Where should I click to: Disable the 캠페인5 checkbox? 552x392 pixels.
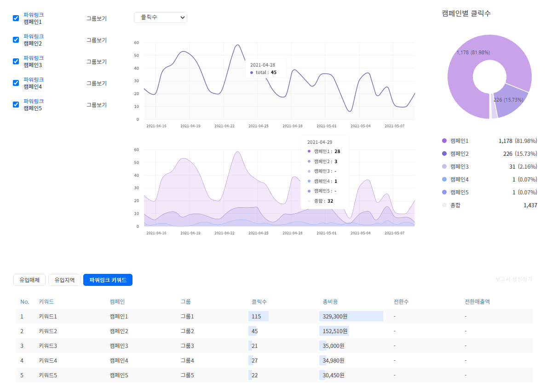[16, 104]
